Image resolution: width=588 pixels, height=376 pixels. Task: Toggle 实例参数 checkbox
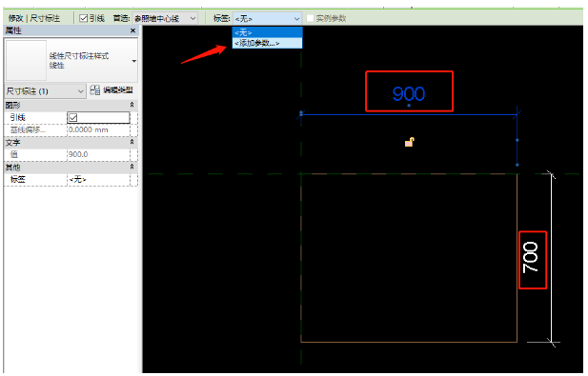tap(310, 18)
